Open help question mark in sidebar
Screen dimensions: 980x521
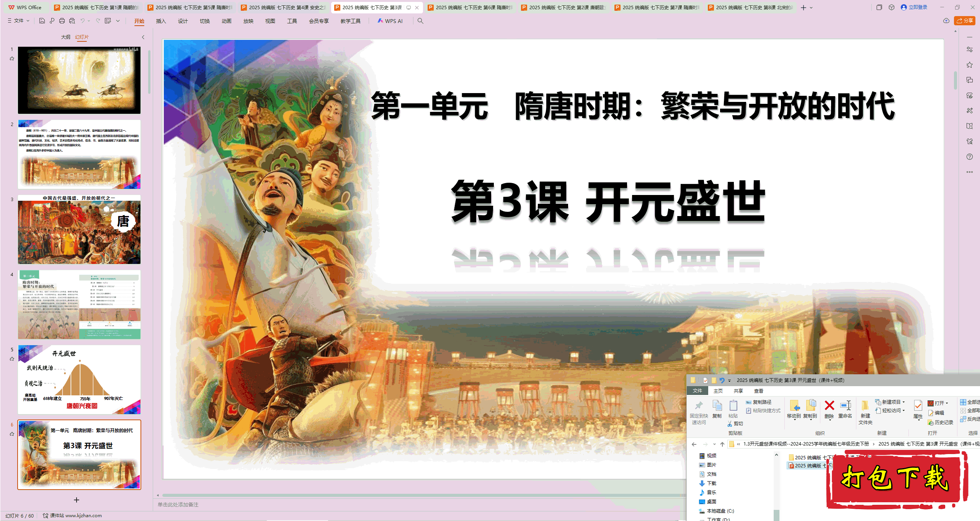[969, 157]
